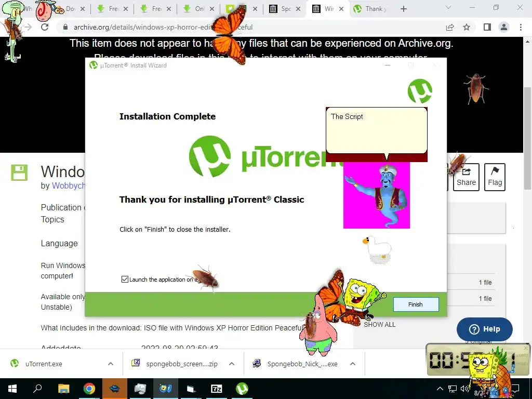Focus the address bar URL
The width and height of the screenshot is (532, 399).
(x=163, y=27)
